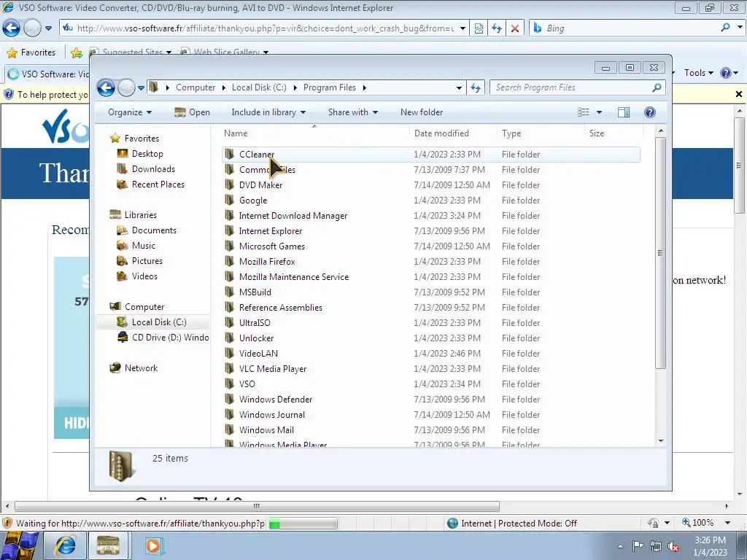Select CD Drive (D:) in sidebar
Screen dimensions: 747x560
click(x=163, y=338)
